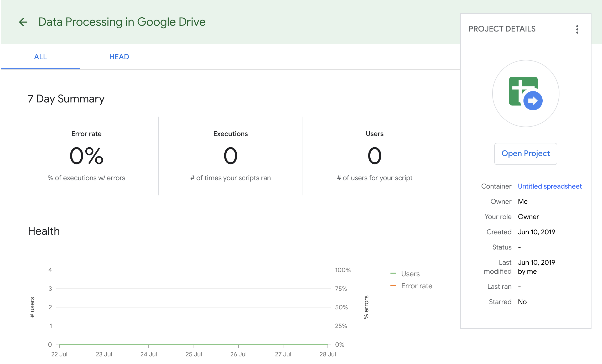Viewport: 602px width, 364px height.
Task: Click the 7 Day Summary heading
Action: (x=66, y=99)
